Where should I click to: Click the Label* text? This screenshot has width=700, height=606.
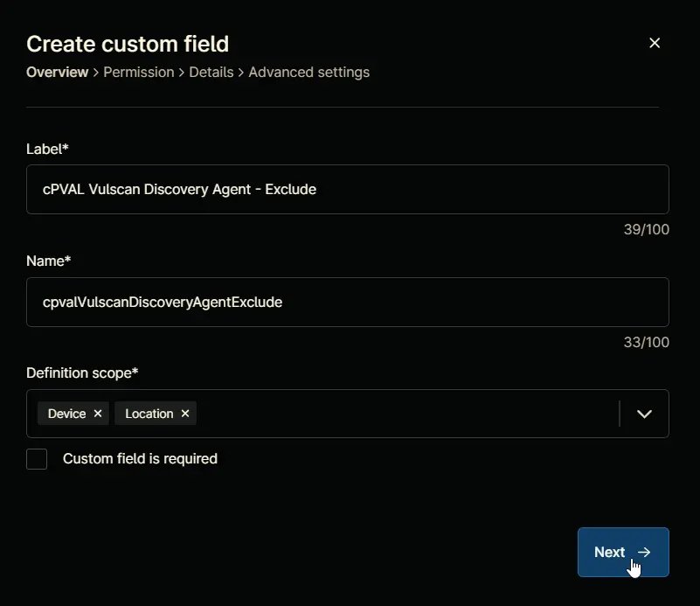[x=47, y=149]
